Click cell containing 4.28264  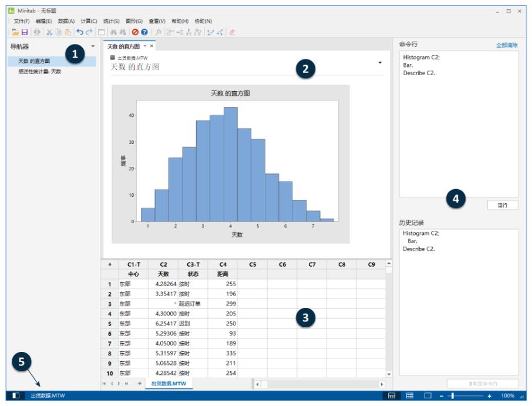pyautogui.click(x=164, y=284)
